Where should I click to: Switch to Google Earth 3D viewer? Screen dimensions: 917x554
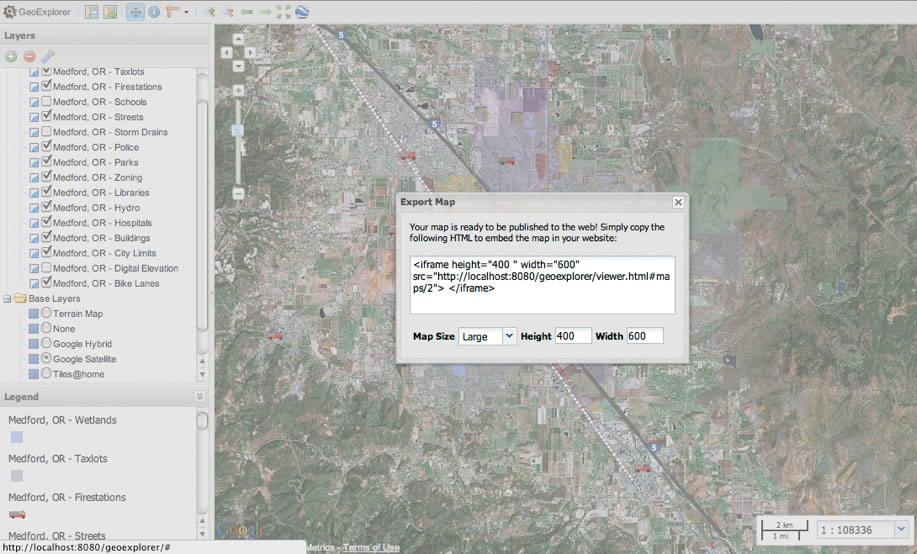pos(302,12)
